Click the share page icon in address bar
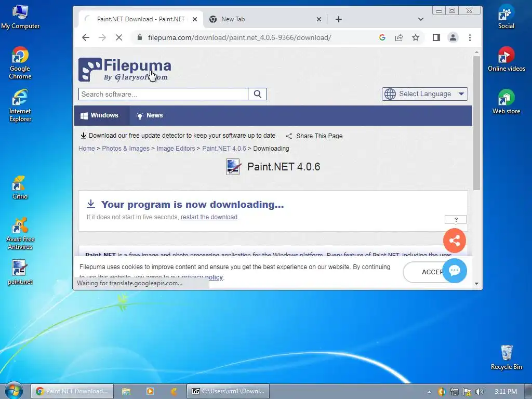 (399, 37)
